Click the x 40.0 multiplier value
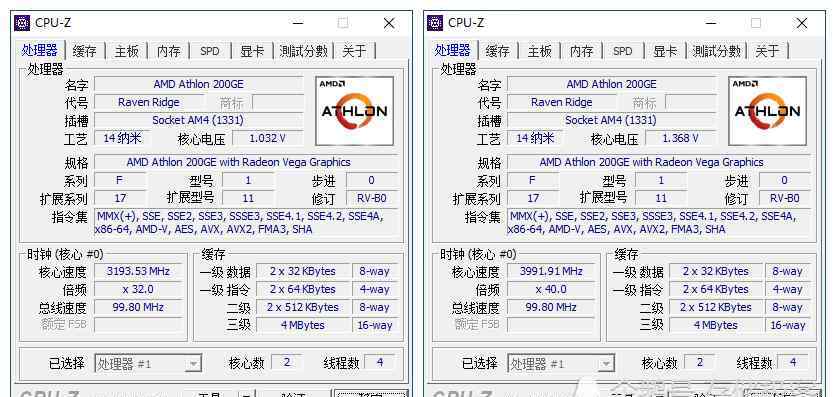Image resolution: width=836 pixels, height=397 pixels. [551, 289]
